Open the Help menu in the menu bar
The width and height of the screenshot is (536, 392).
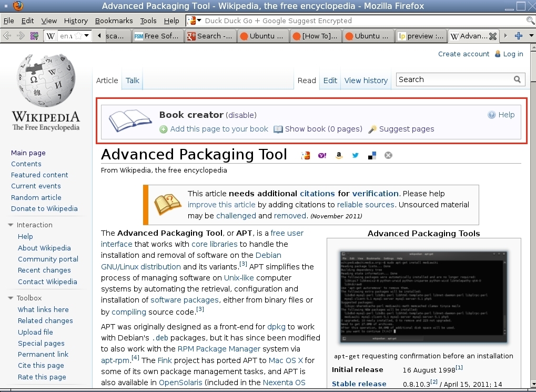pos(171,21)
